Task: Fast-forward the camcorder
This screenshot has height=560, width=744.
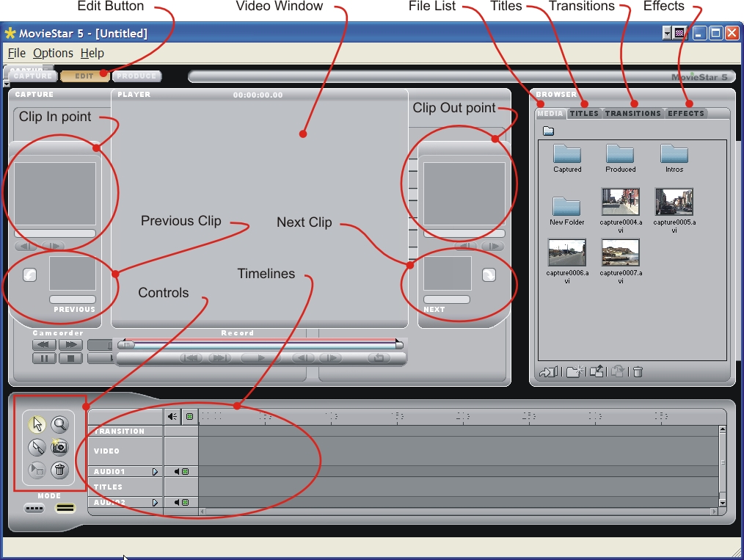Action: (70, 344)
